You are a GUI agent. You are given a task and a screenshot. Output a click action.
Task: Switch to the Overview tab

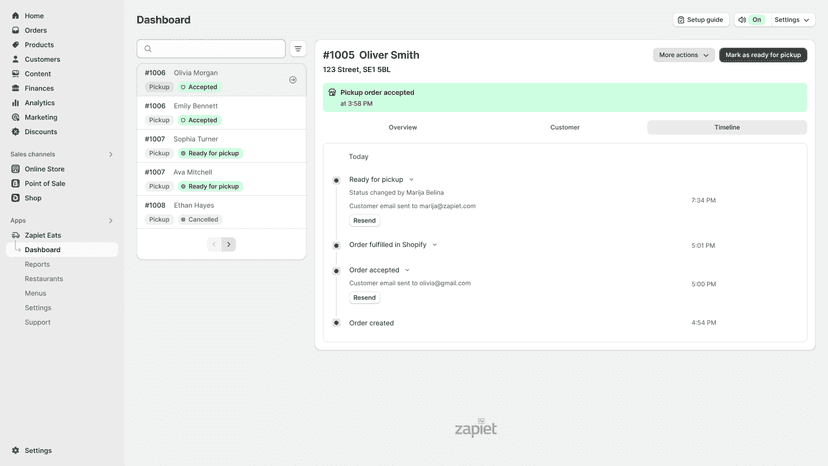click(x=403, y=127)
